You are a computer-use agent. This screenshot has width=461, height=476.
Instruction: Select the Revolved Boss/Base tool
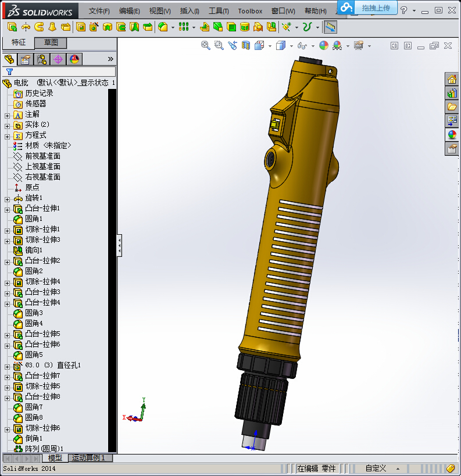pos(26,27)
